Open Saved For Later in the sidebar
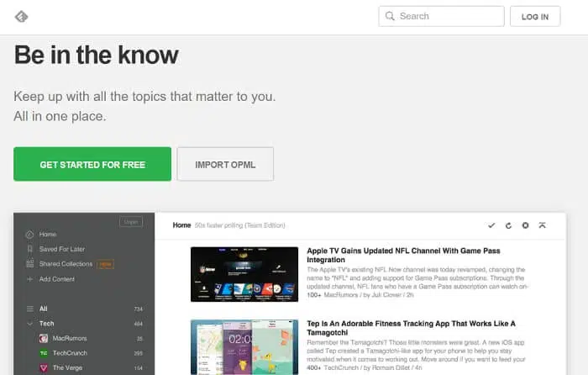 tap(62, 249)
